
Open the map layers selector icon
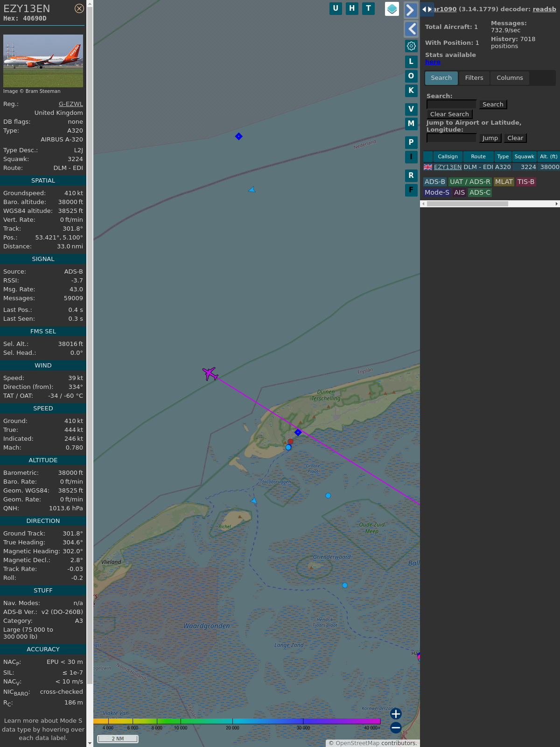coord(392,9)
